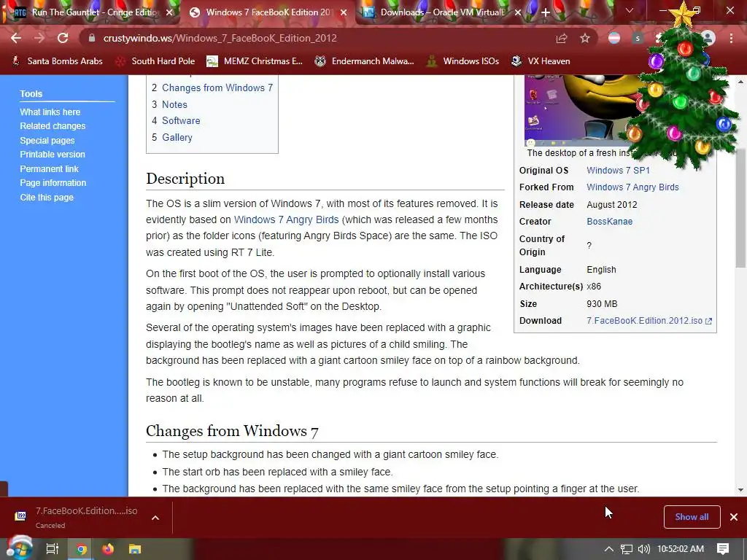Image resolution: width=747 pixels, height=560 pixels.
Task: Launch Firefox from taskbar
Action: [x=108, y=549]
